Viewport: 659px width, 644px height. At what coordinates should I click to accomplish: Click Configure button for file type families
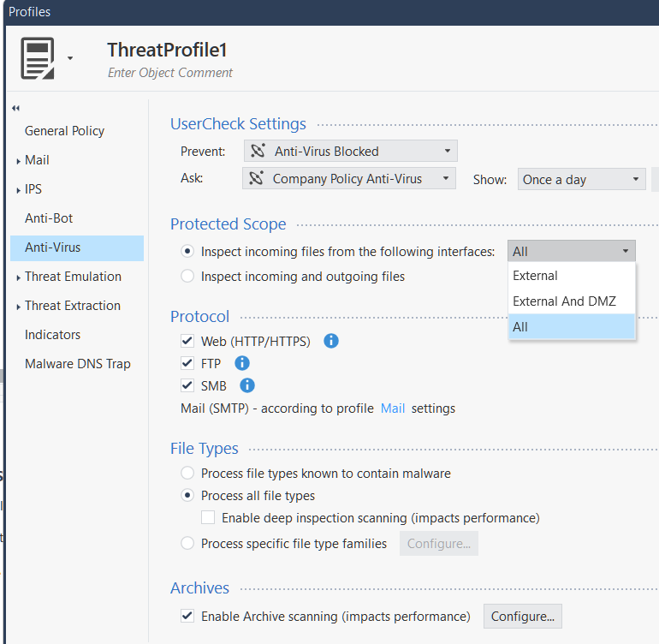click(439, 544)
